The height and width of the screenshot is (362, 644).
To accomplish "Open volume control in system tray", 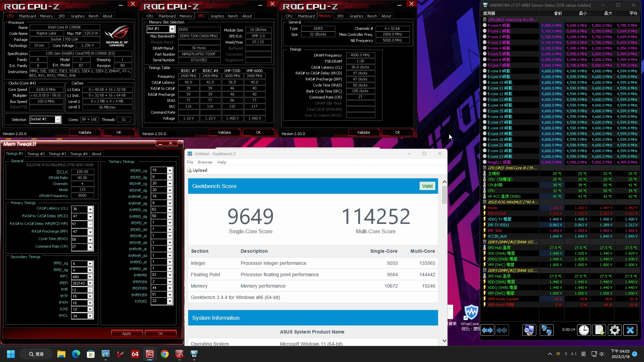I will 602,354.
